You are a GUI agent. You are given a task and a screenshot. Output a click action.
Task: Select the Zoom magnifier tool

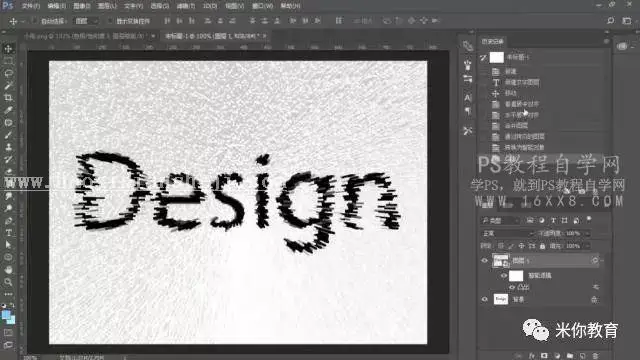click(x=8, y=282)
